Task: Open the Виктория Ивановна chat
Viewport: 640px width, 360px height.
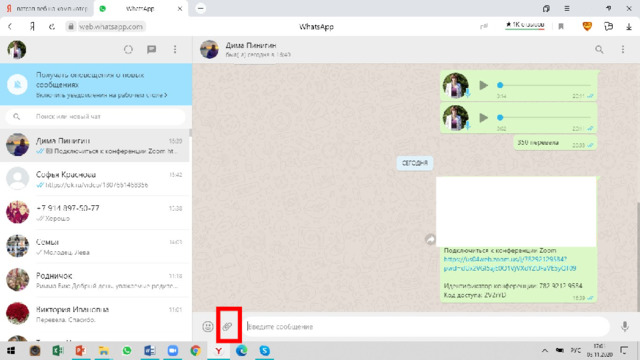Action: point(95,314)
